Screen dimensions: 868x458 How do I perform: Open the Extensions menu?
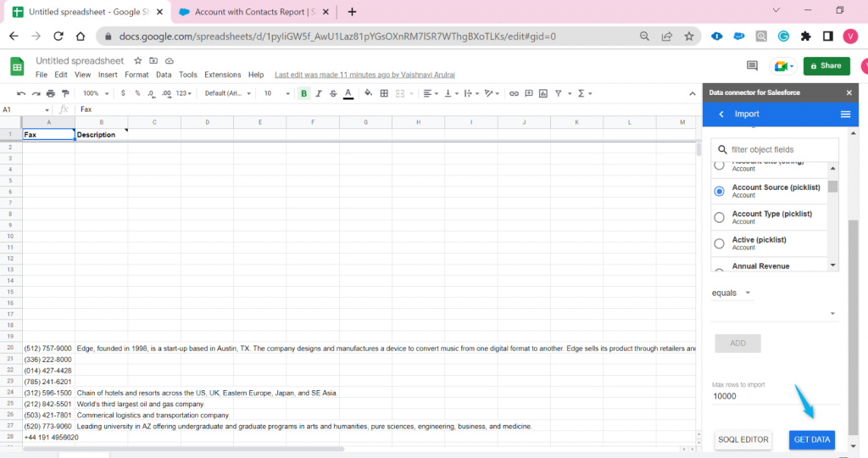(223, 75)
